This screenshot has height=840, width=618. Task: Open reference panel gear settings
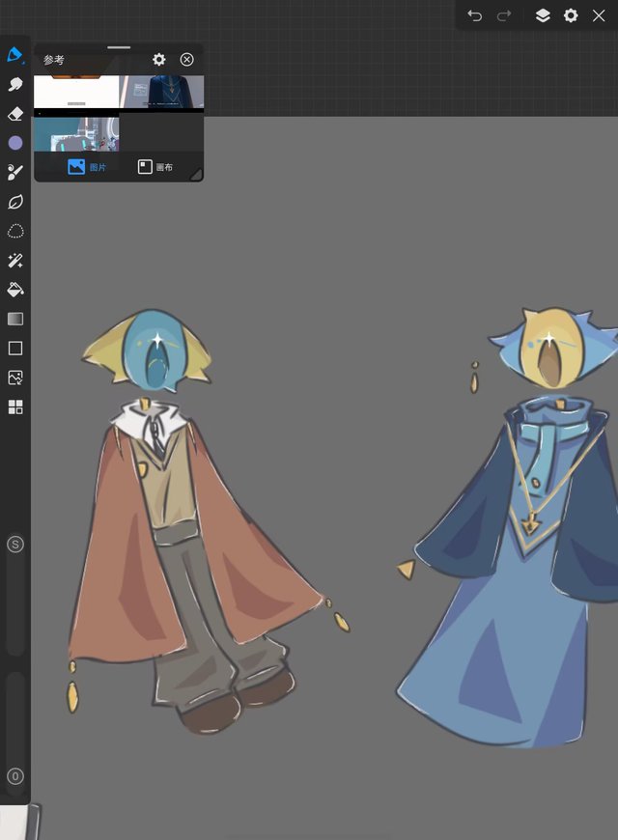(159, 60)
